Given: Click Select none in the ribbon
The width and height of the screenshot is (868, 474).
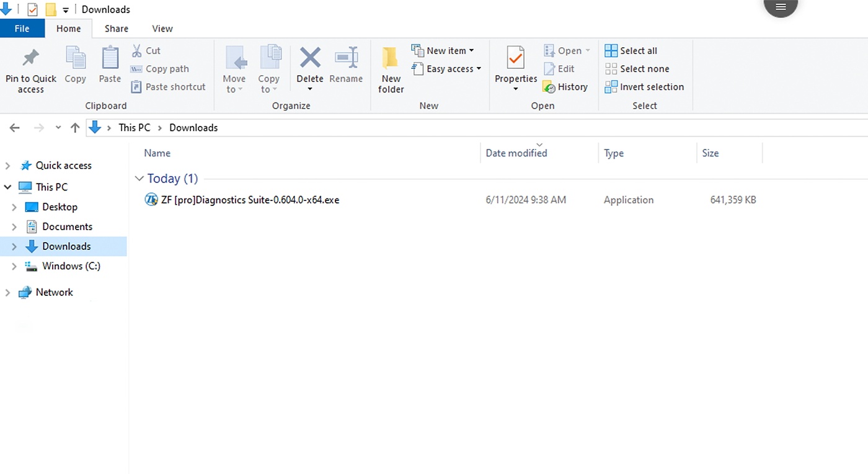Looking at the screenshot, I should pyautogui.click(x=637, y=69).
